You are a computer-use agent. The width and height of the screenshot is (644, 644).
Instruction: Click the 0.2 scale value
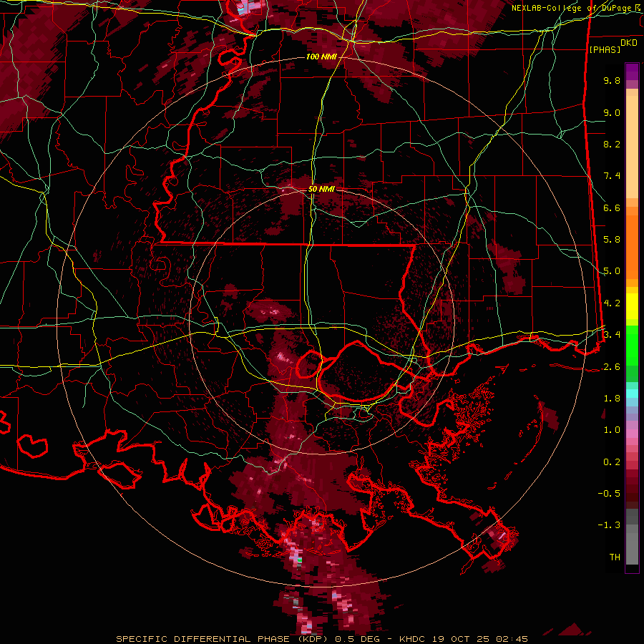(612, 462)
